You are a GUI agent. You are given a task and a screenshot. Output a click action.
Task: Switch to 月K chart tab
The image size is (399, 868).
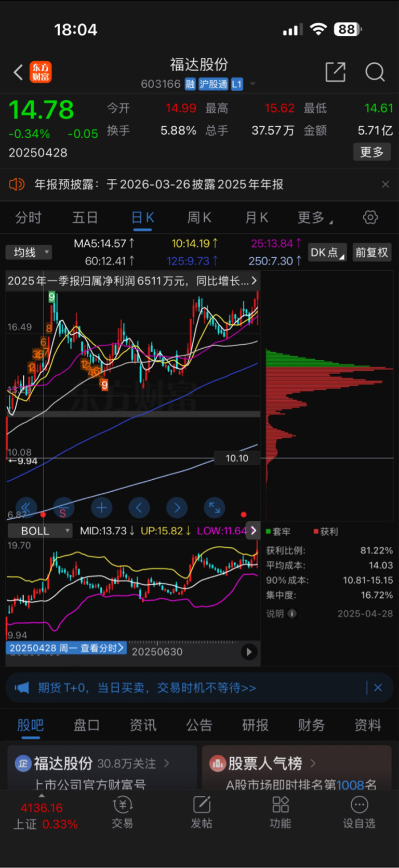click(257, 217)
